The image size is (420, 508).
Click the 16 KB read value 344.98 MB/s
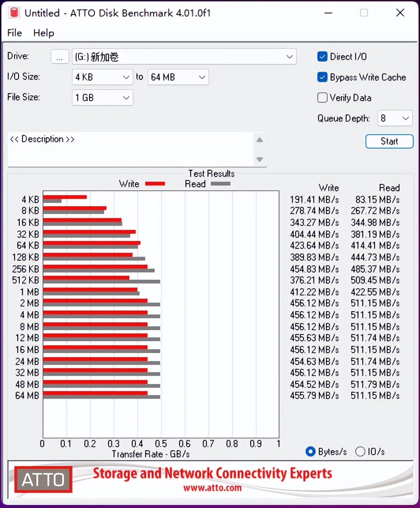(375, 222)
